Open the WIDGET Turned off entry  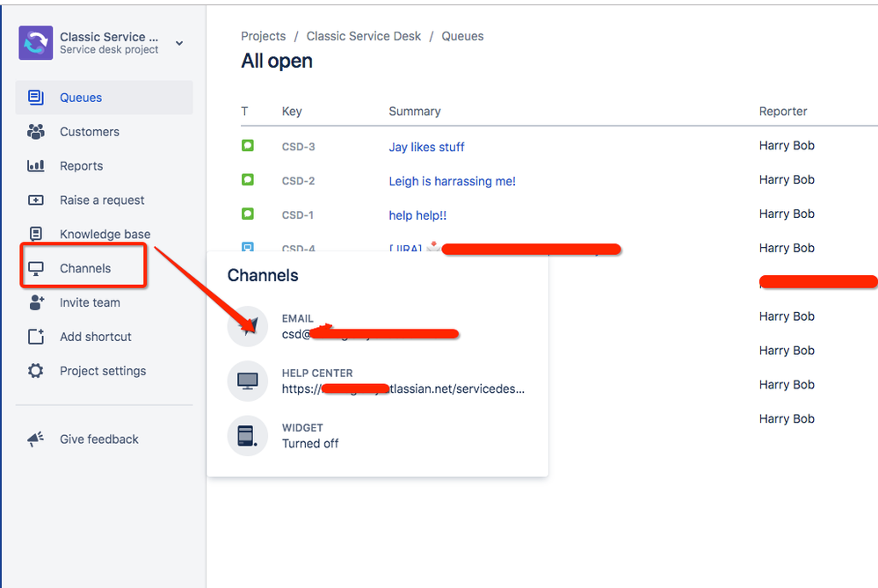coord(310,444)
